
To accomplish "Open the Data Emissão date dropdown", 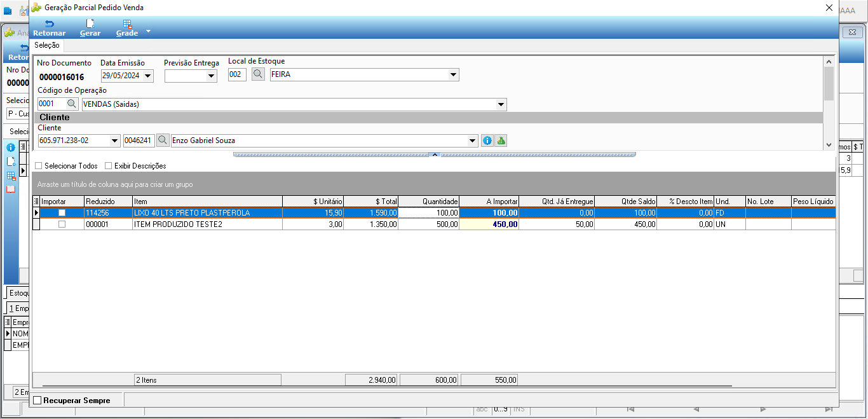I will point(148,76).
